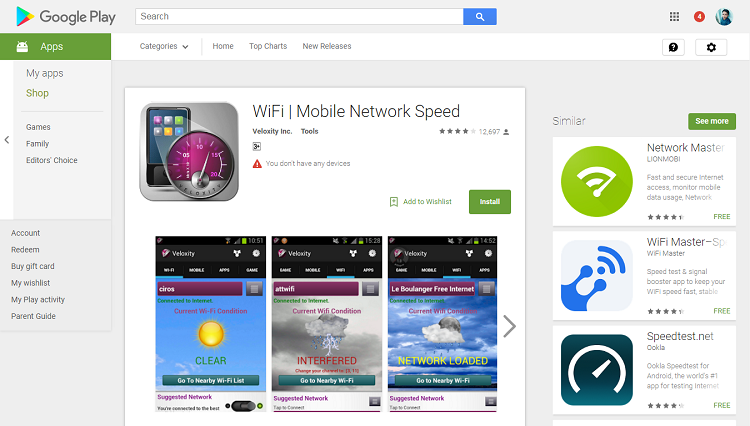Open the red notifications badge
The width and height of the screenshot is (750, 426).
click(699, 17)
